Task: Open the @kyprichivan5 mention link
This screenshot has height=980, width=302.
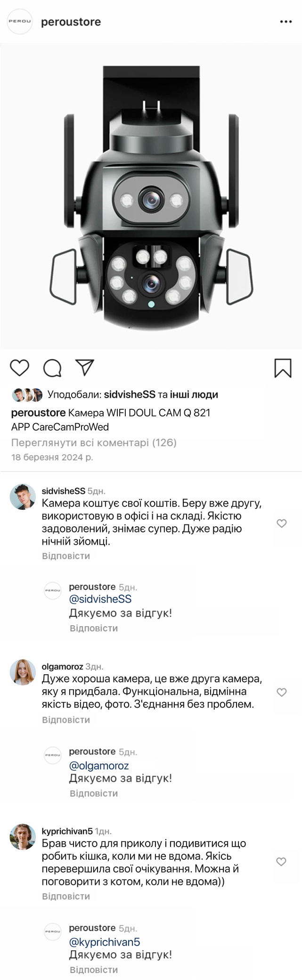Action: [x=105, y=942]
